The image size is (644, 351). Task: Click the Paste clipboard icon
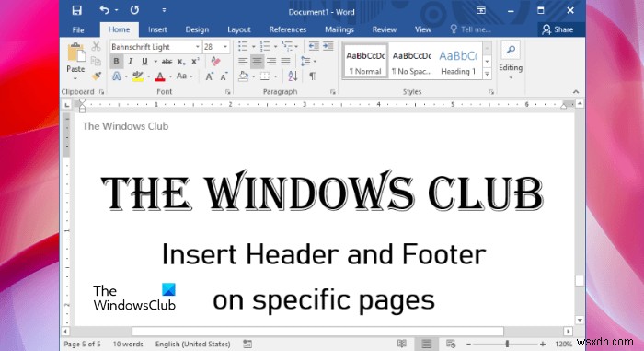[x=75, y=53]
